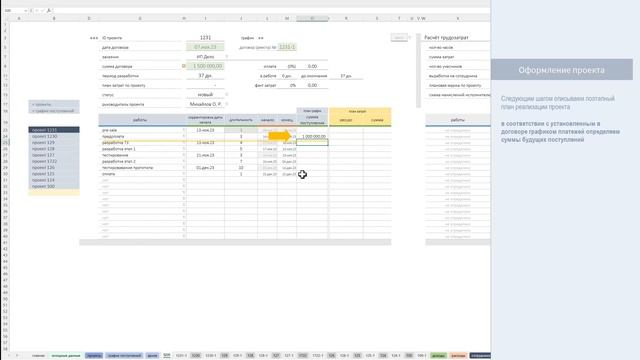640x360 pixels.
Task: Follow the 'график поступлений' navigation link
Action: tap(54, 111)
